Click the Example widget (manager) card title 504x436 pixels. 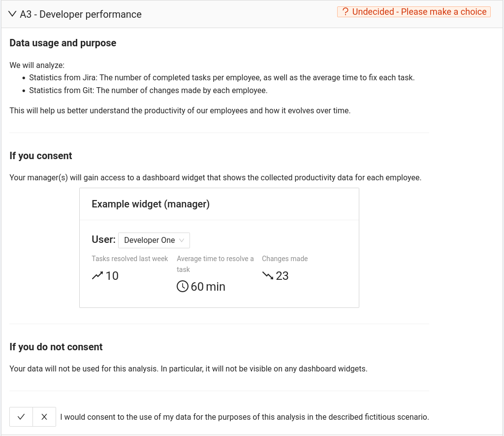151,204
